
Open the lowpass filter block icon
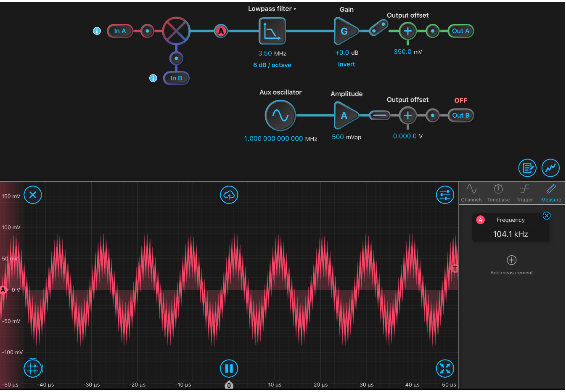coord(272,31)
